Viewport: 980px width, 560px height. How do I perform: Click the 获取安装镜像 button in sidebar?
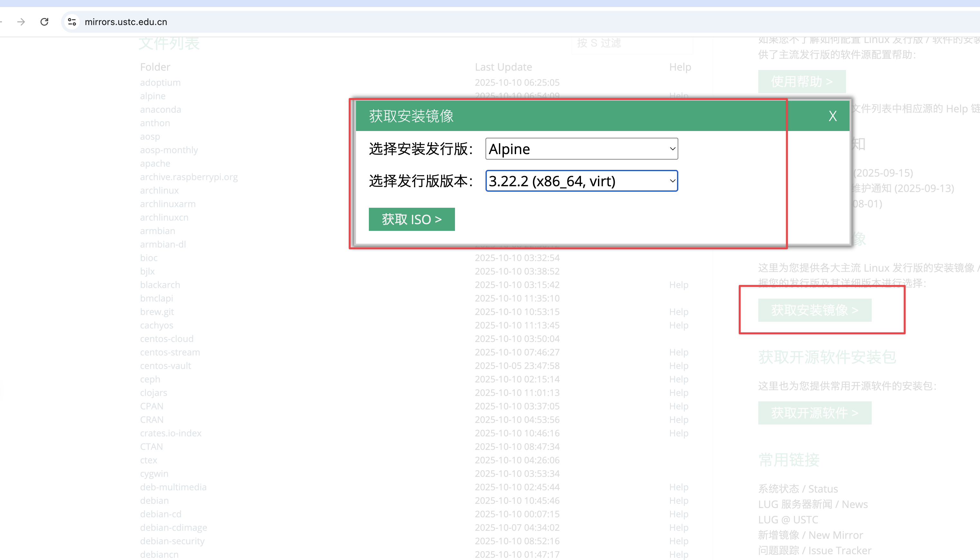(x=814, y=310)
